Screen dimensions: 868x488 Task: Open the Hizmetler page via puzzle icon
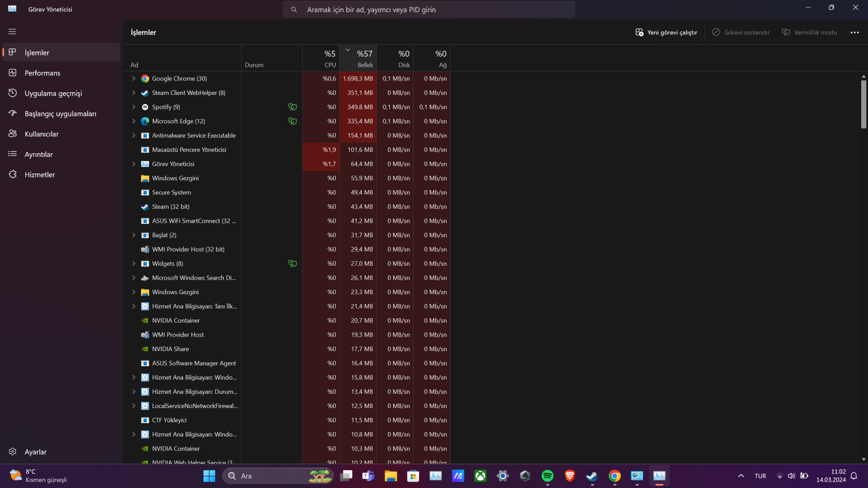[13, 174]
